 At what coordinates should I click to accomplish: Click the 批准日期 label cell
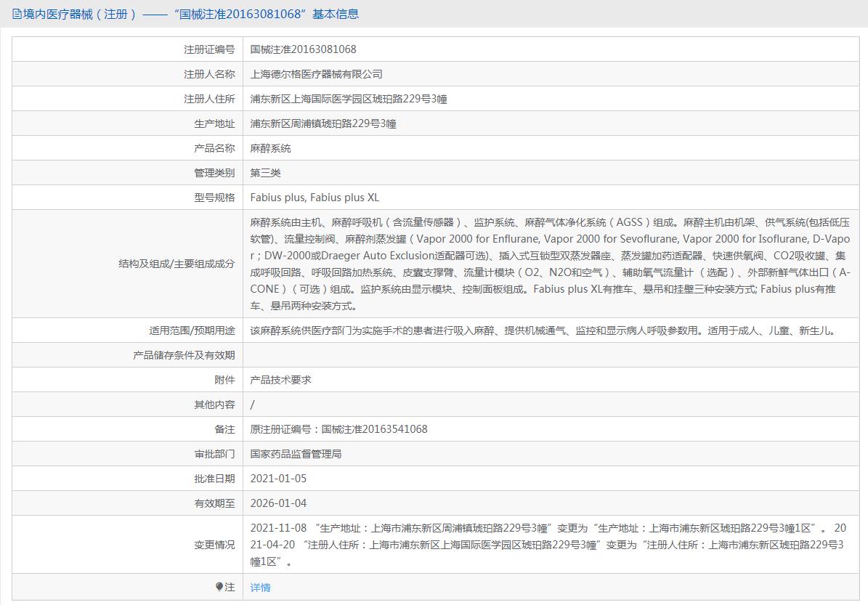[x=127, y=479]
